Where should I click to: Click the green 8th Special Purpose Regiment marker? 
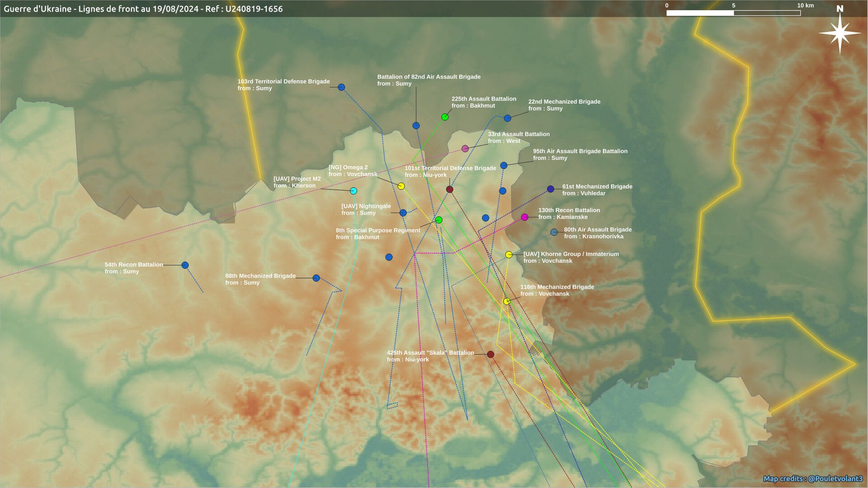(x=439, y=220)
